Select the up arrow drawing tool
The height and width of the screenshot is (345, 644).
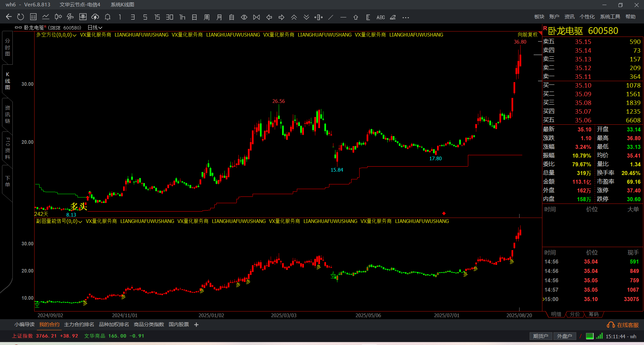pos(356,17)
